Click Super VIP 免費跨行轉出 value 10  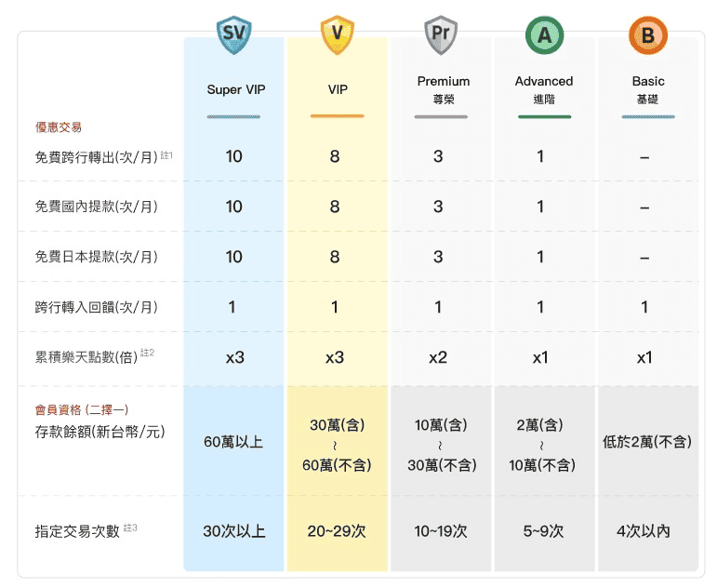tap(233, 156)
